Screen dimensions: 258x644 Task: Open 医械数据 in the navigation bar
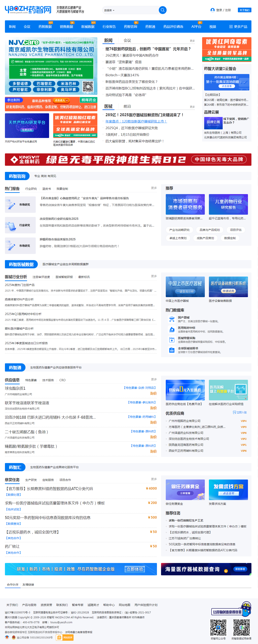pos(88,27)
